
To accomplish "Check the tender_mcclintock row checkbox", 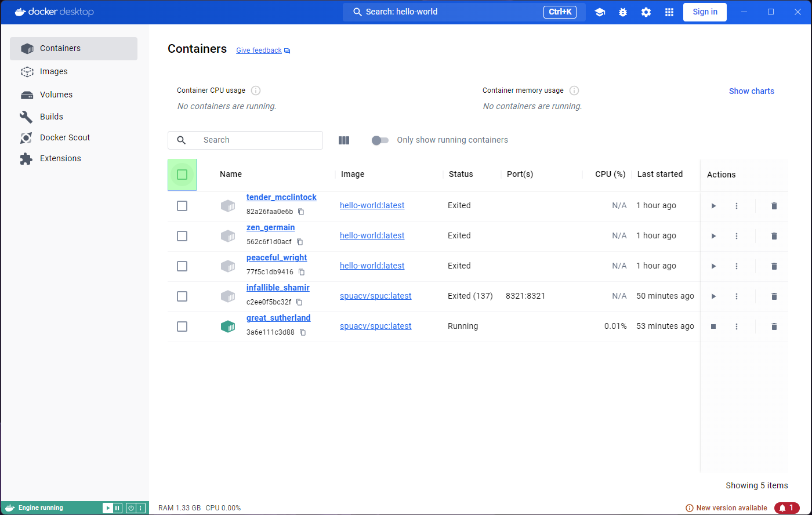I will (182, 206).
